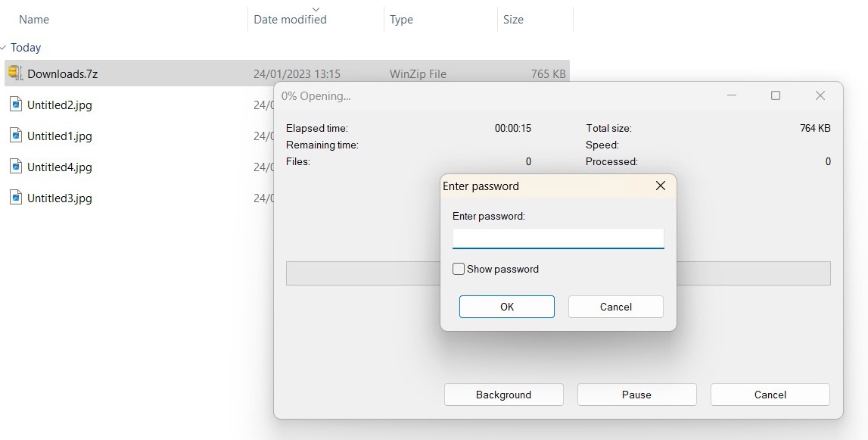Sort files by Date modified column
Viewport: 868px width, 440px height.
pos(291,20)
